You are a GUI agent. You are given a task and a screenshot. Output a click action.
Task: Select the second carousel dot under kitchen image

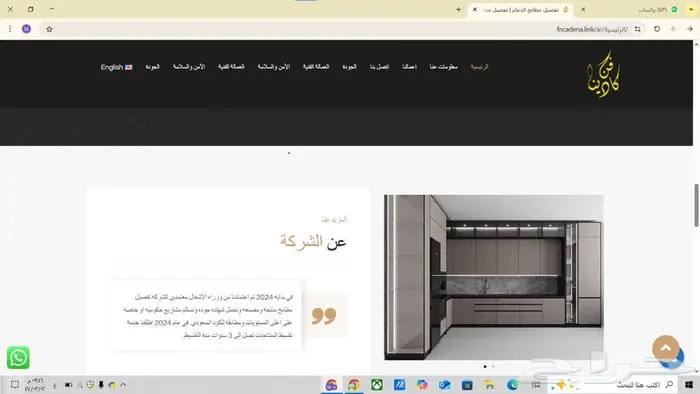pos(493,367)
